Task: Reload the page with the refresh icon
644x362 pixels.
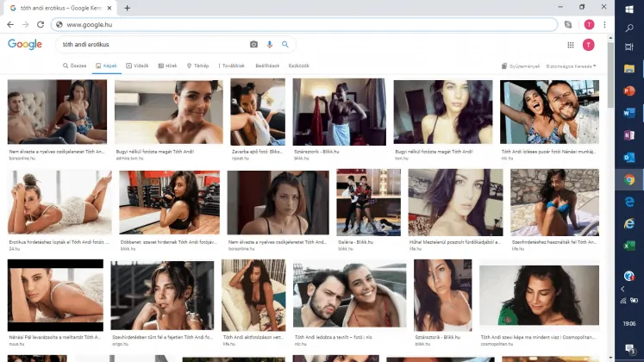Action: (40, 25)
